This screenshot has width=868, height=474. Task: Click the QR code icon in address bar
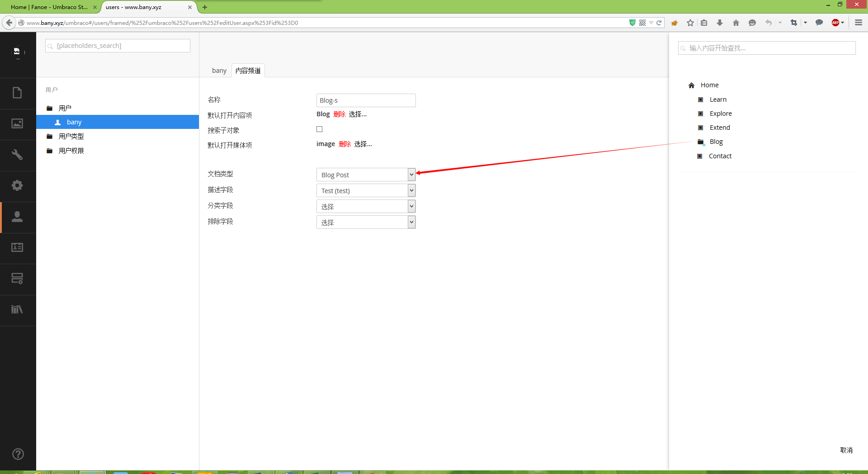(642, 23)
